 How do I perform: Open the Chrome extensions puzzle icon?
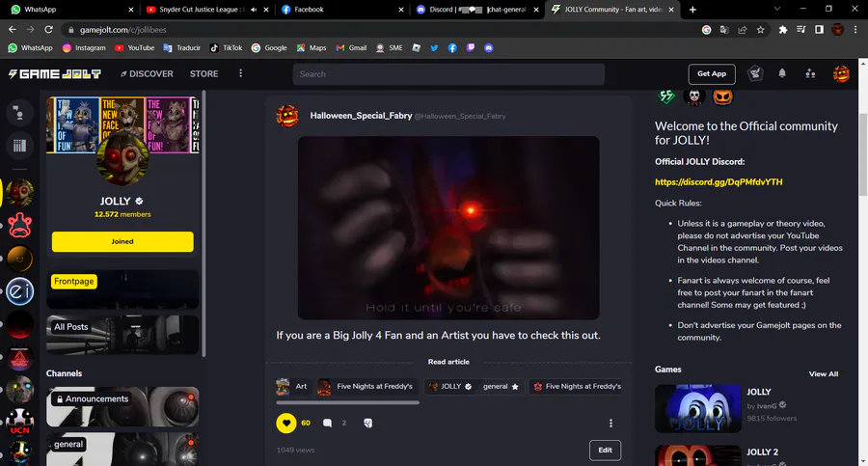(783, 30)
